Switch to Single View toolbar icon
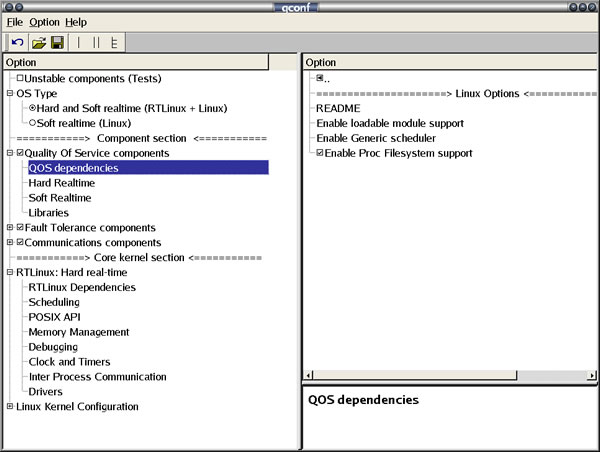 point(79,43)
